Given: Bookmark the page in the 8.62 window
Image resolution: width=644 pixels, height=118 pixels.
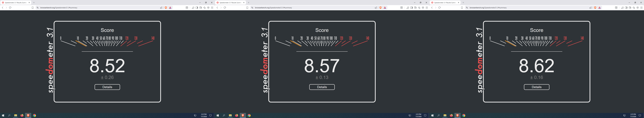Looking at the screenshot, I should [x=462, y=8].
